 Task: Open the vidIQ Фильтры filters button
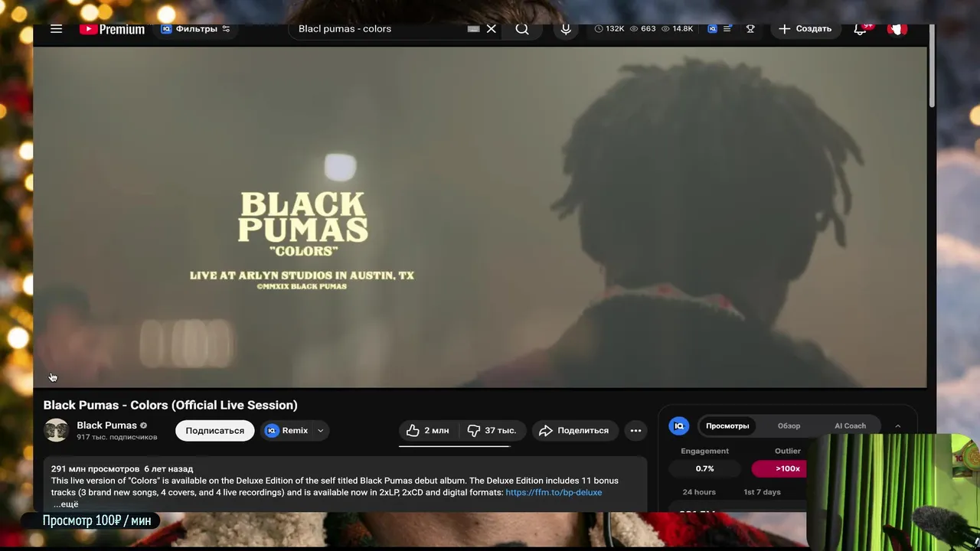click(195, 29)
